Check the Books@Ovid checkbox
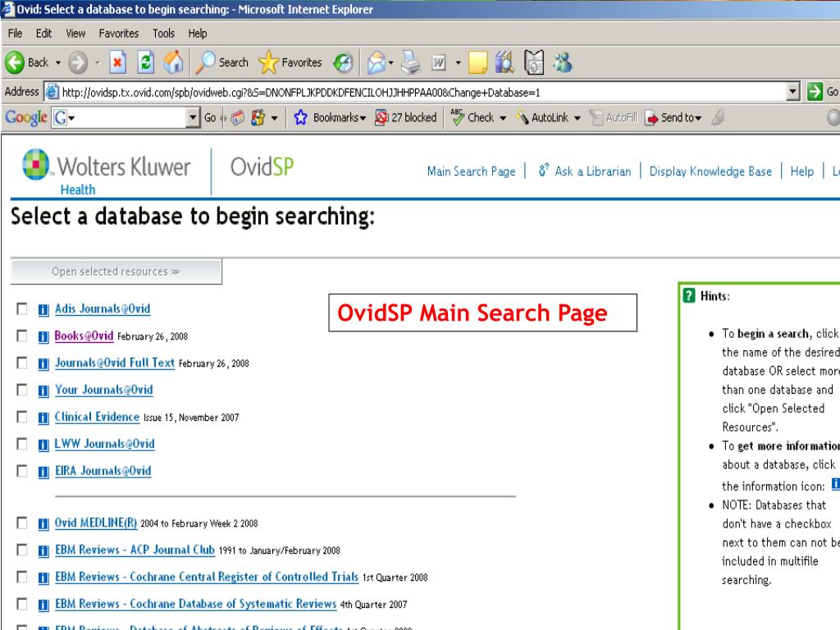This screenshot has height=630, width=840. [22, 336]
